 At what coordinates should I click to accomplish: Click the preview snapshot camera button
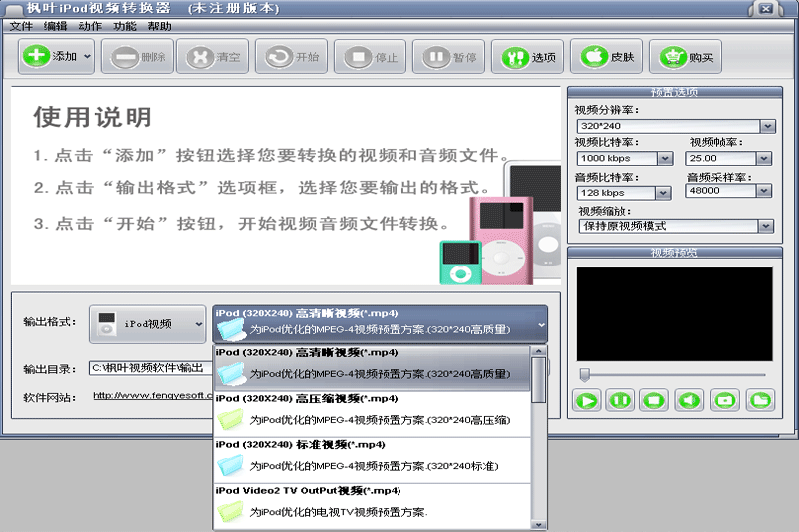(725, 400)
